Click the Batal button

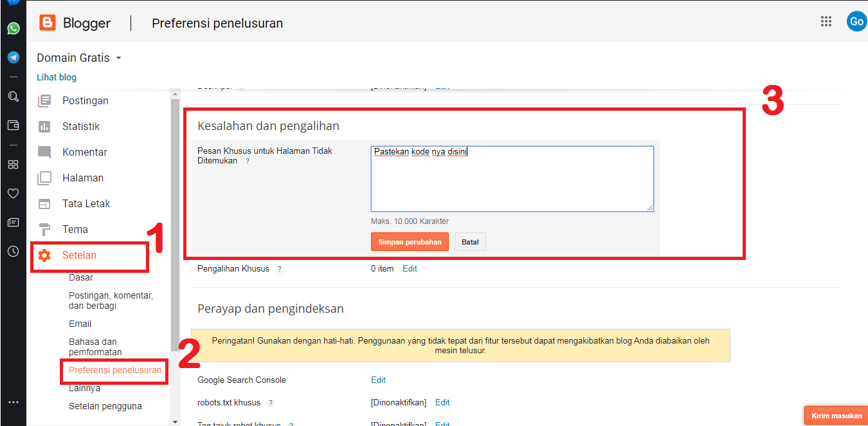coord(470,242)
